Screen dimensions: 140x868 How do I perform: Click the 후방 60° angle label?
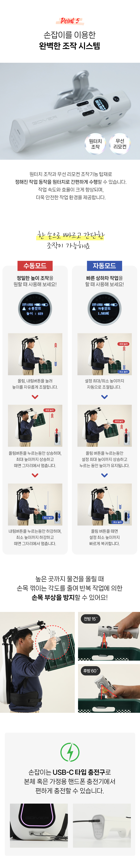point(90,671)
